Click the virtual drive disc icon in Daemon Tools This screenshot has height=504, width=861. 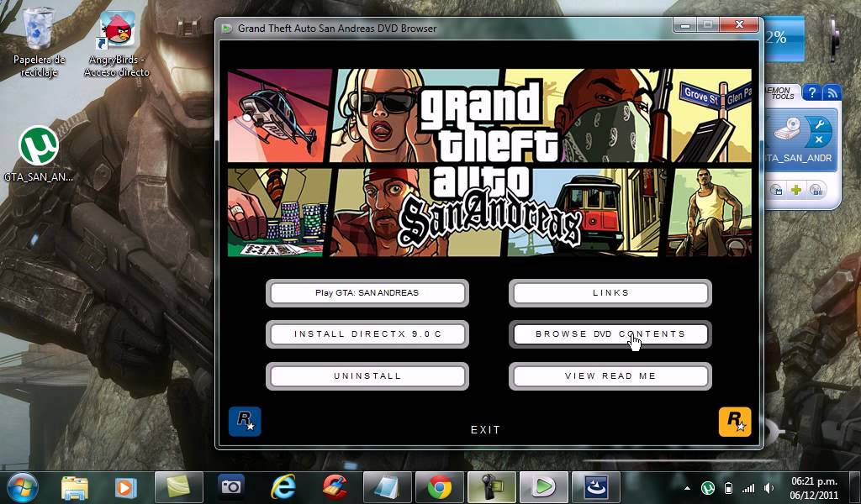[x=788, y=132]
